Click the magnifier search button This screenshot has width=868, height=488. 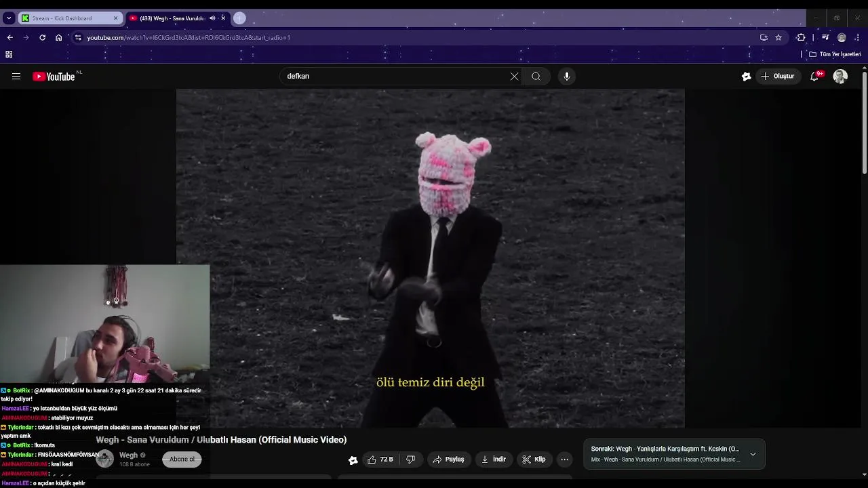pyautogui.click(x=536, y=77)
